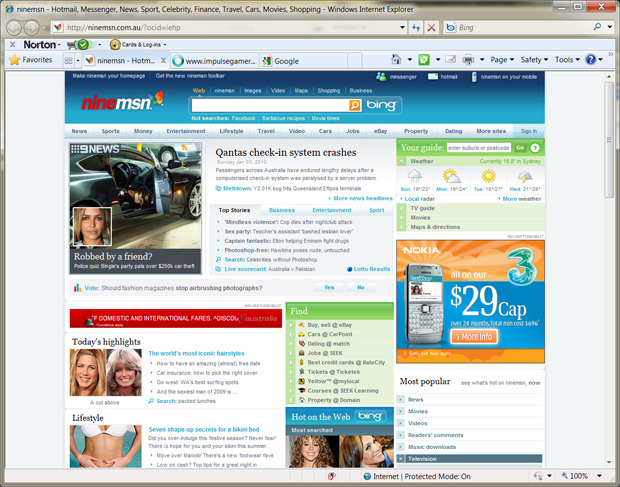Click the Go button in Your guide
The image size is (620, 487).
click(520, 148)
